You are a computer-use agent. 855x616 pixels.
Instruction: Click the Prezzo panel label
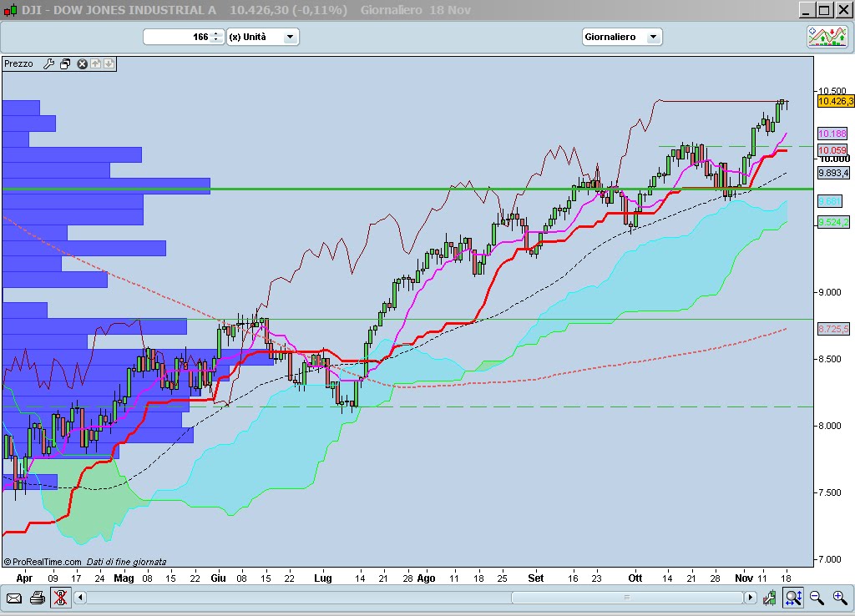click(x=18, y=63)
